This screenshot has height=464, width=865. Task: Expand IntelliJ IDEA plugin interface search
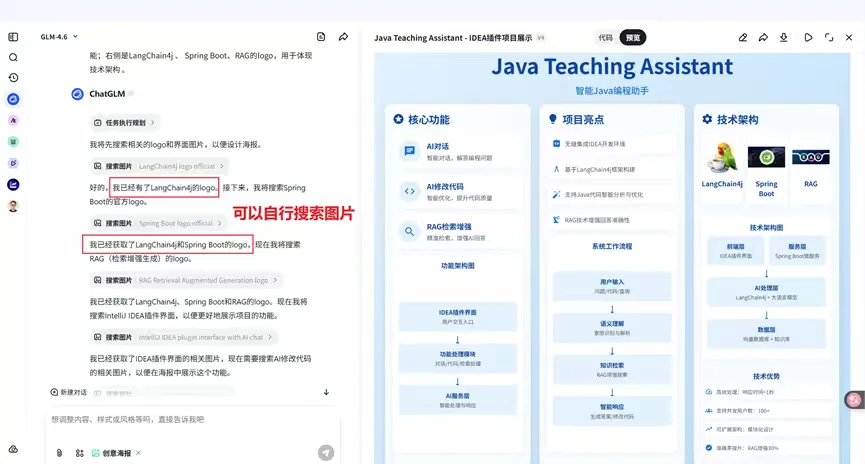183,337
